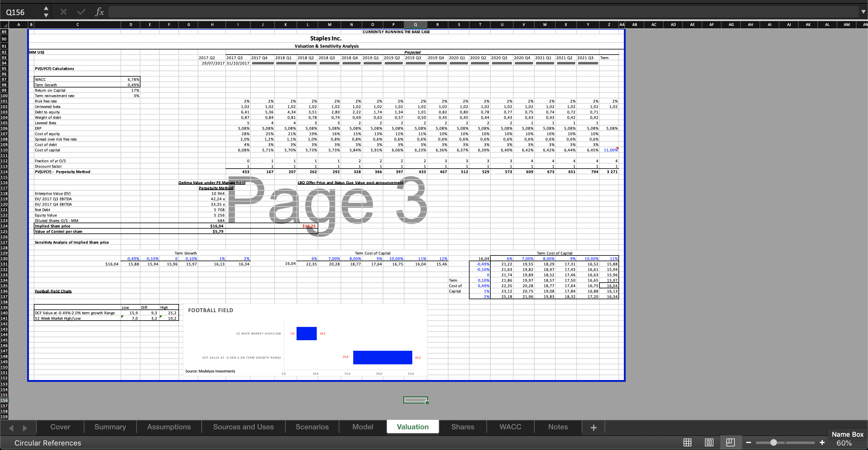Open the Cover sheet tab
Viewport: 868px width, 450px height.
[60, 427]
